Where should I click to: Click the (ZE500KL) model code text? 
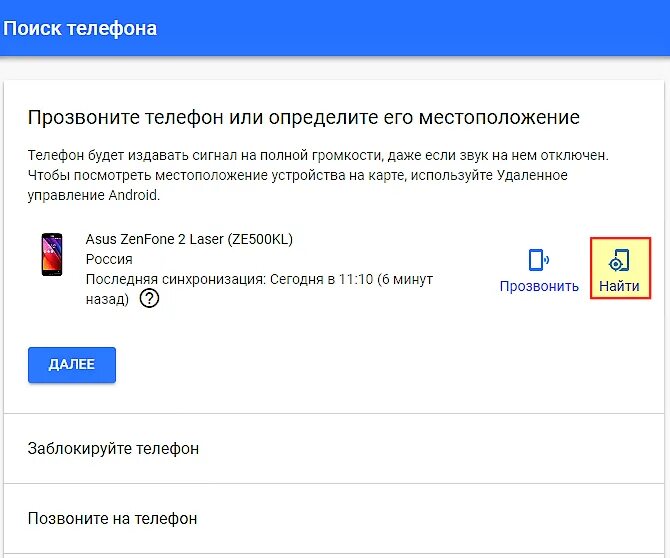pyautogui.click(x=258, y=238)
